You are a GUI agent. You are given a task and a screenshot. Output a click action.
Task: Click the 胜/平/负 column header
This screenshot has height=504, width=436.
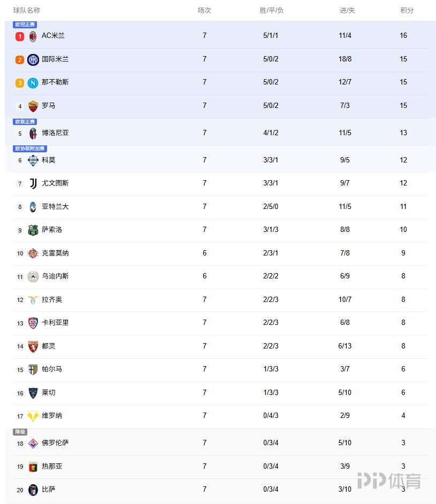[x=271, y=10]
